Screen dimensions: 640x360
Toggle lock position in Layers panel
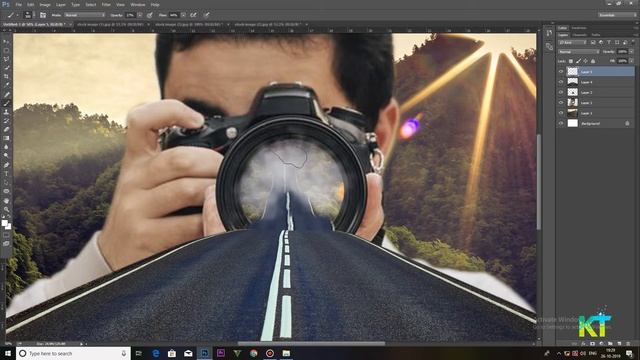pyautogui.click(x=585, y=61)
